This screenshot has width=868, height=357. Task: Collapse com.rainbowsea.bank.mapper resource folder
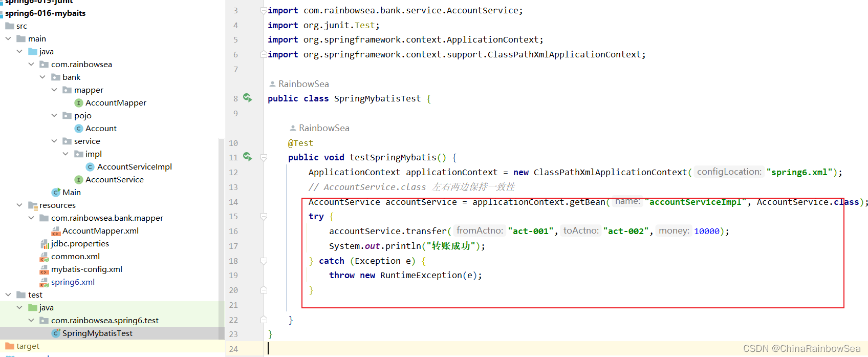click(x=31, y=218)
